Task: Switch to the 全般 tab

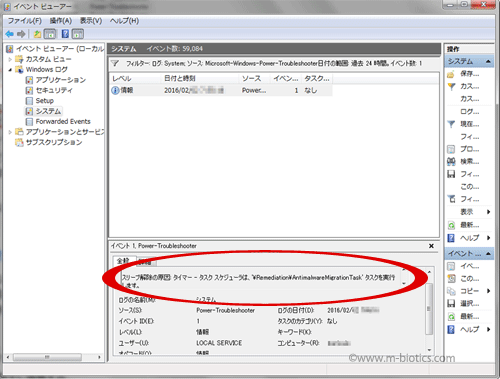Action: coord(123,261)
